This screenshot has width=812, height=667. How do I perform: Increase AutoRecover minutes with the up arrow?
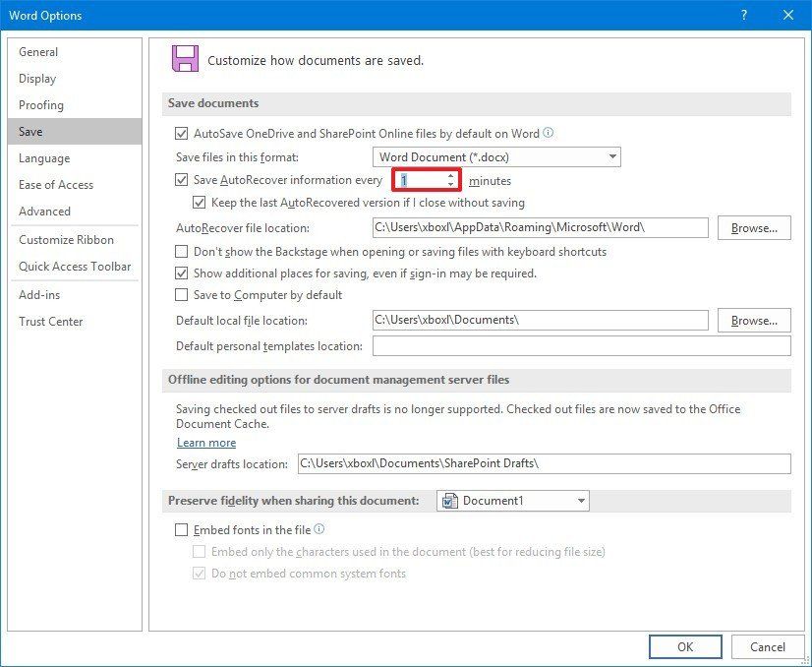click(450, 176)
